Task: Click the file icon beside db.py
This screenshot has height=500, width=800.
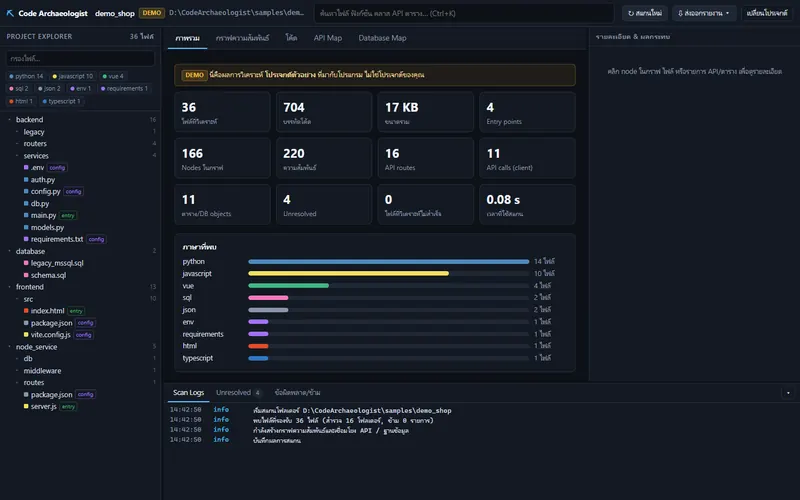Action: coord(26,203)
